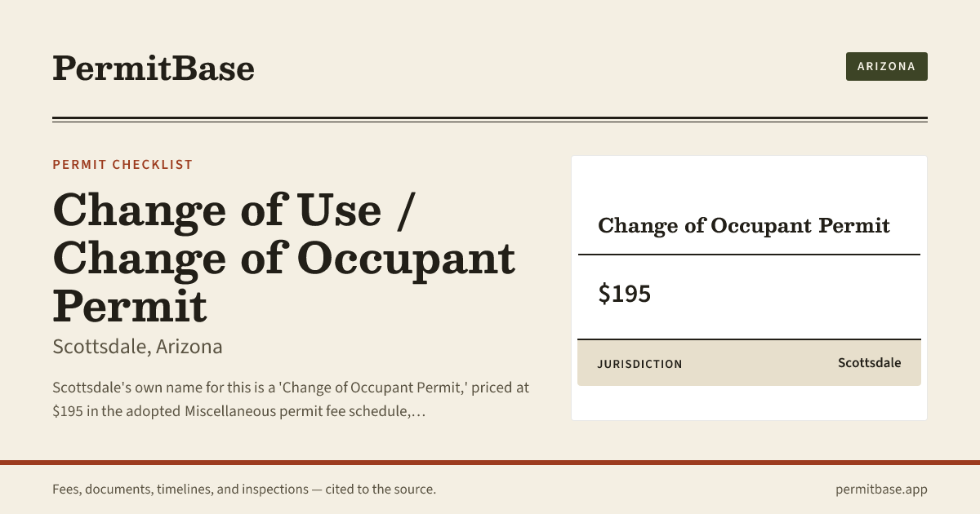This screenshot has width=980, height=514.
Task: Click the Change of Occupant Permit card title
Action: point(744,225)
